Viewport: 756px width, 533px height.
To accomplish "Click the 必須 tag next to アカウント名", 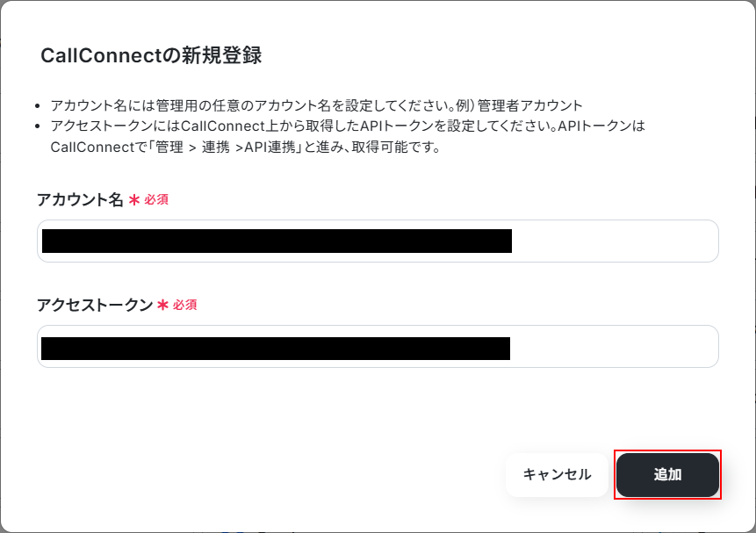I will [156, 199].
